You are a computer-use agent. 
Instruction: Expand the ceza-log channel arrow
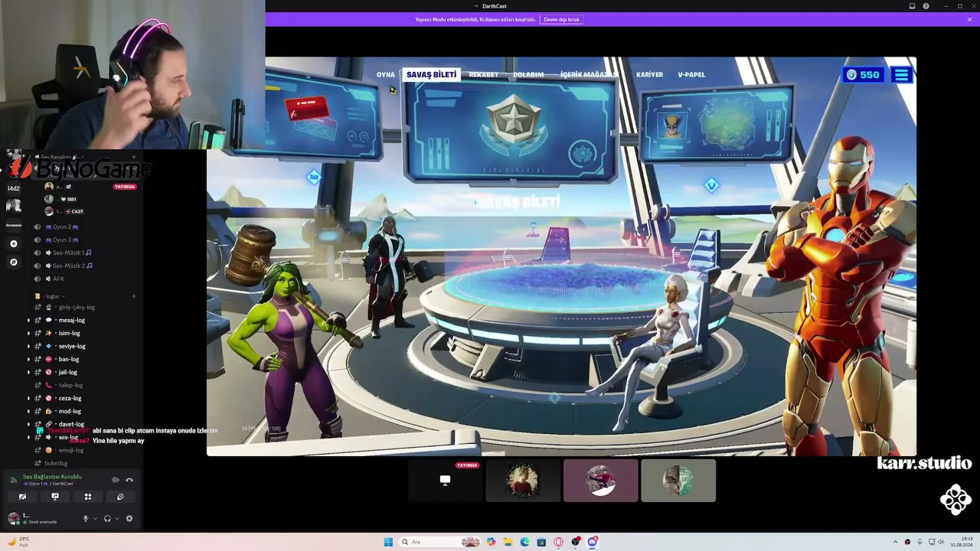click(x=28, y=398)
